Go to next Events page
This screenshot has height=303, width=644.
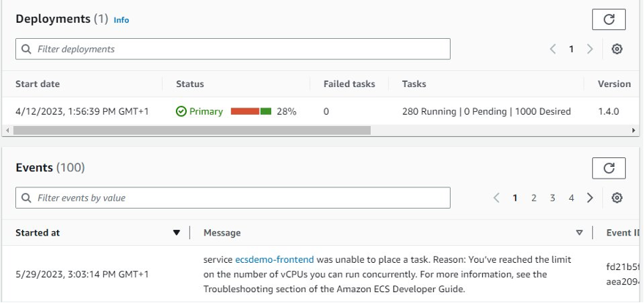pos(590,198)
